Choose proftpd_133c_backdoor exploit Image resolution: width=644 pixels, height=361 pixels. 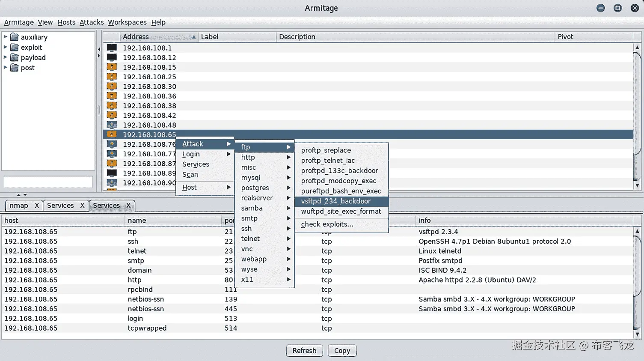point(341,170)
